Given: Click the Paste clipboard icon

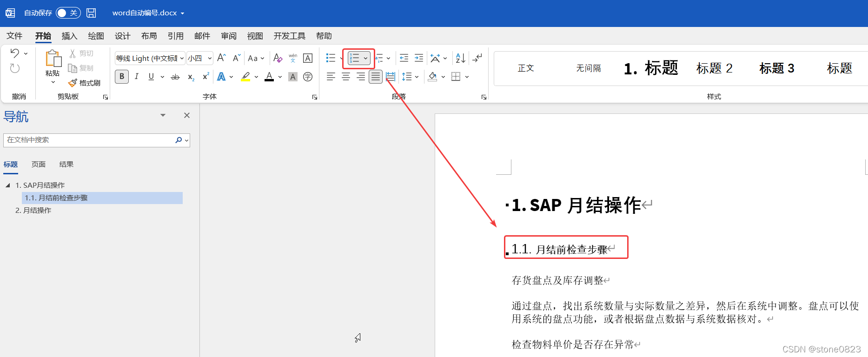Looking at the screenshot, I should 53,59.
